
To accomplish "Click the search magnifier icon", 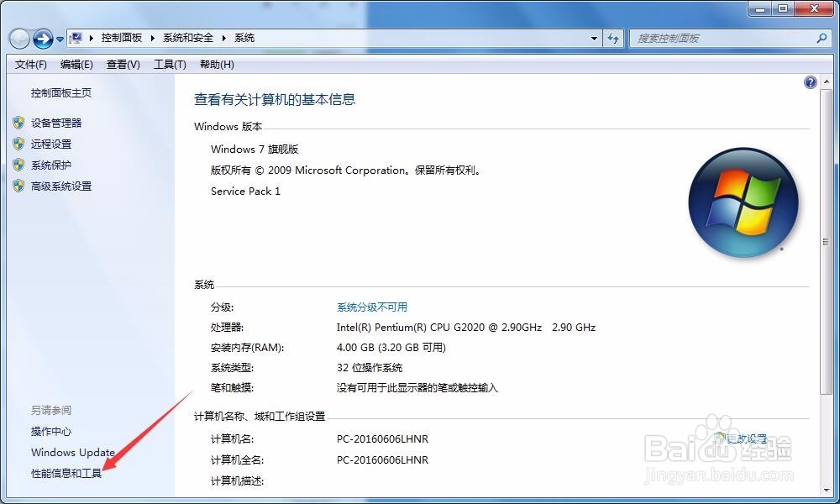I will coord(822,38).
